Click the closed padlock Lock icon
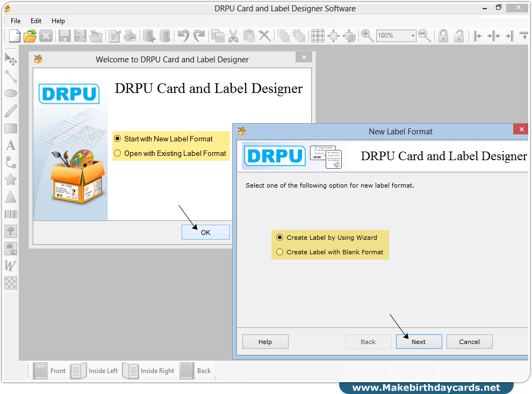532x394 pixels. (443, 35)
